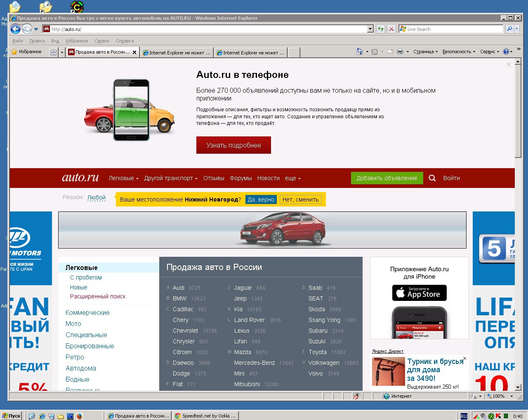Open the zoom level 100% dropdown

(511, 396)
